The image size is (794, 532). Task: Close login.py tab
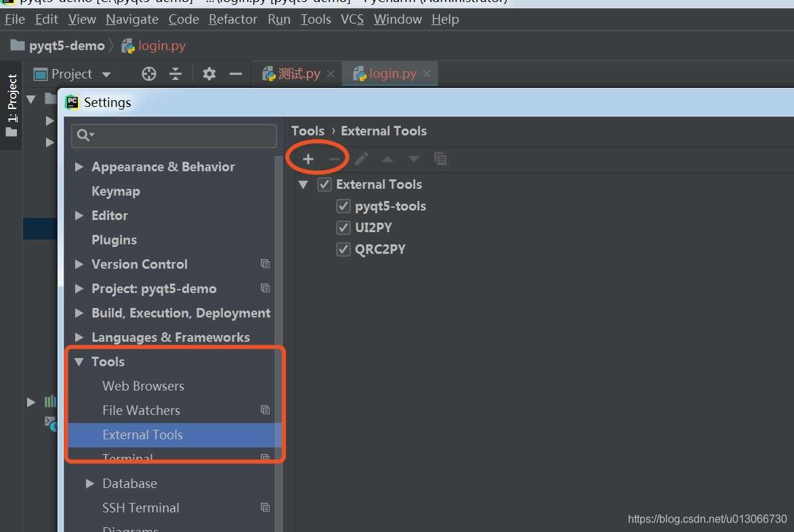(427, 74)
